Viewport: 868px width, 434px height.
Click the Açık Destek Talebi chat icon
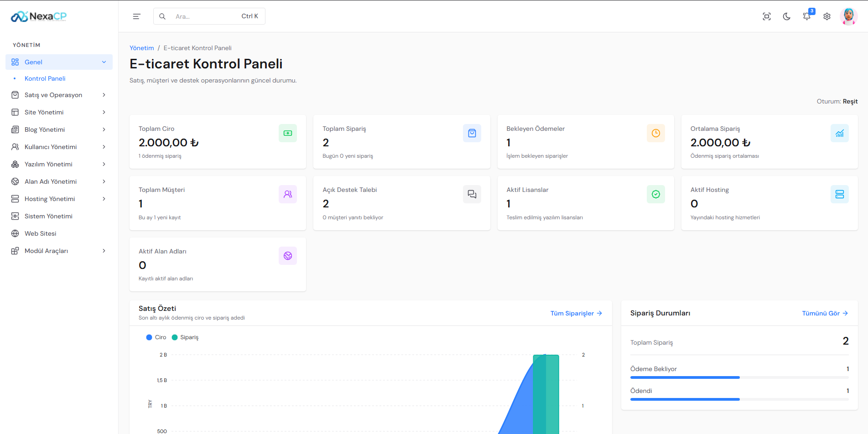click(x=472, y=194)
